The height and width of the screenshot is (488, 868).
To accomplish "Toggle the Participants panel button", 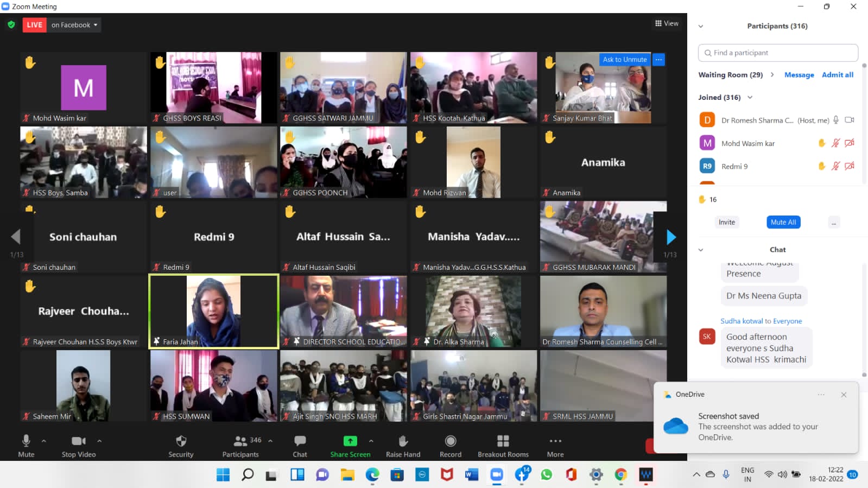I will click(x=240, y=441).
